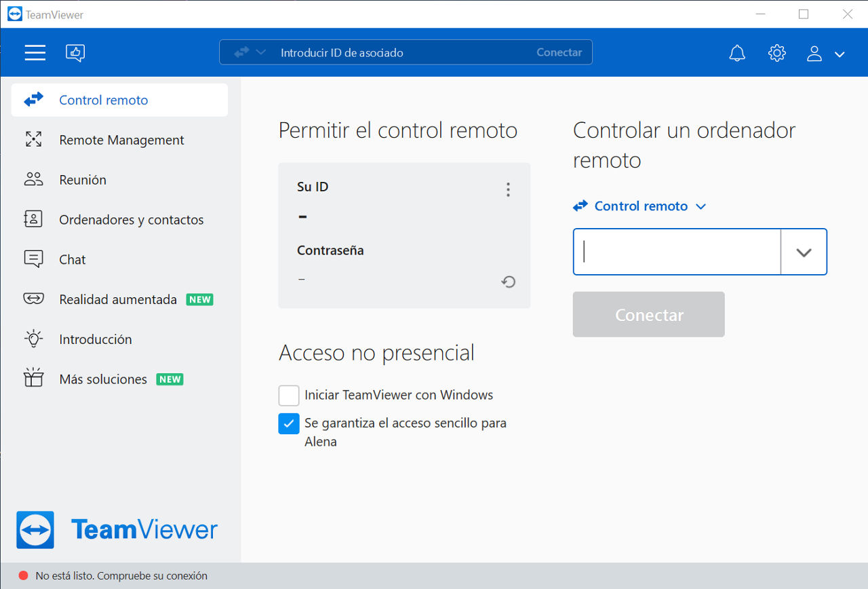
Task: Uncheck the easy access for Alena checkbox
Action: coord(289,423)
